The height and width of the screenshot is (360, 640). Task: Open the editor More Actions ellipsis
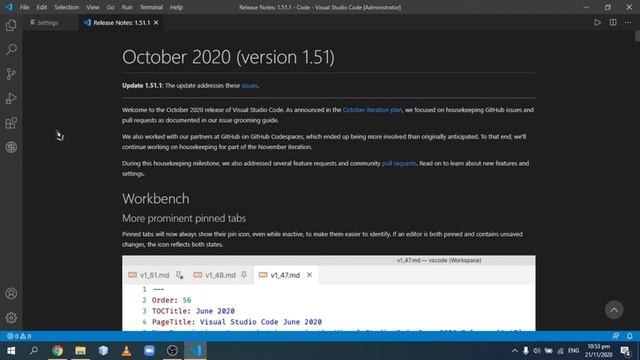pos(628,22)
